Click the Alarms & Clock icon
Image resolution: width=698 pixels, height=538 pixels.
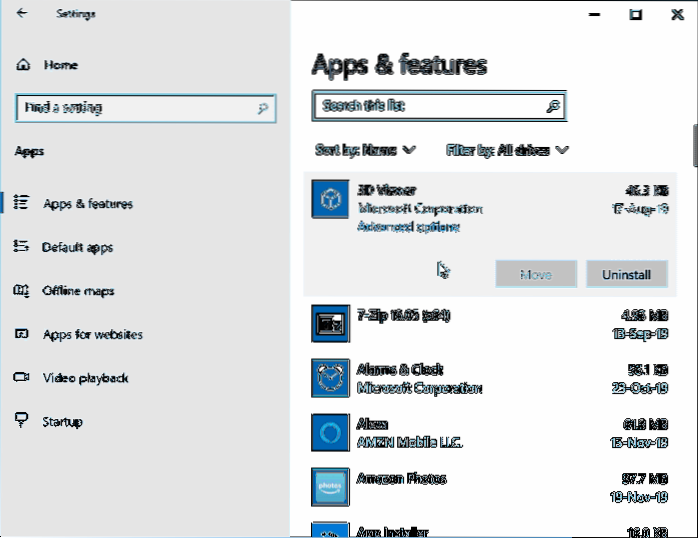[x=328, y=378]
